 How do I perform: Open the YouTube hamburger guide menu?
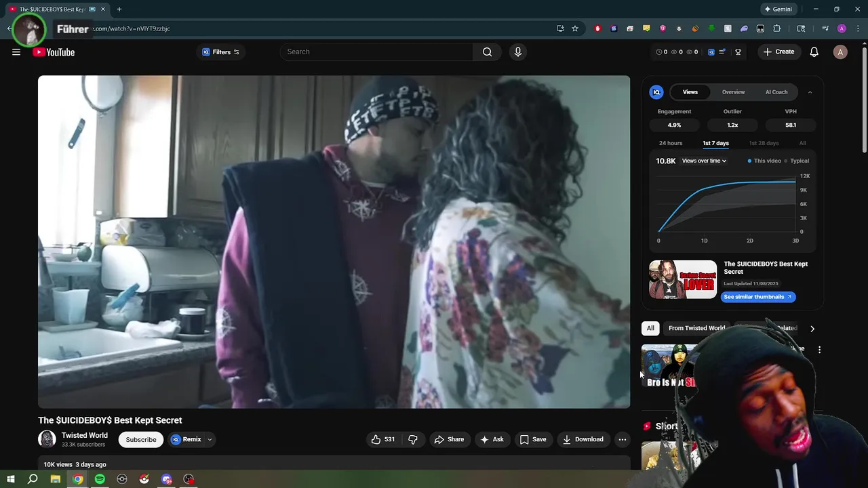(x=16, y=52)
